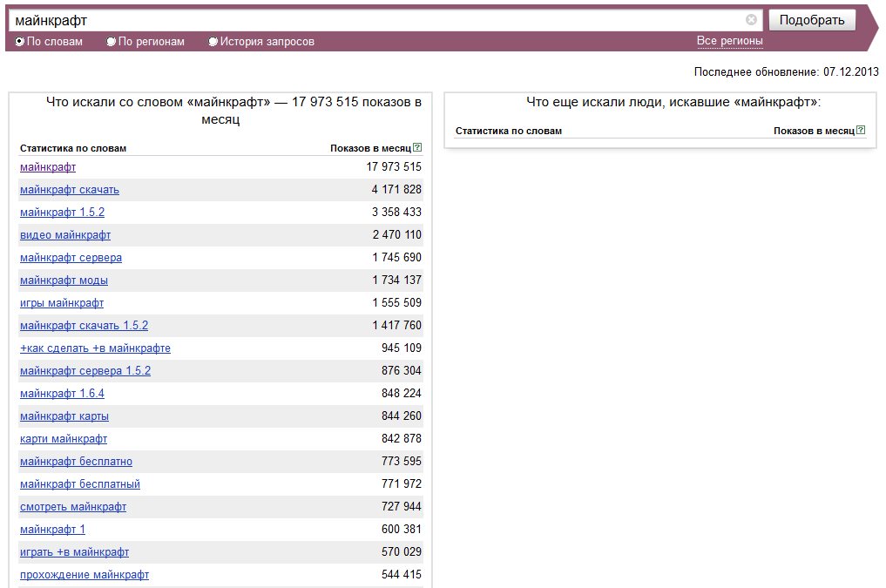The image size is (886, 588).
Task: Select the value '1 745 690'
Action: pyautogui.click(x=396, y=258)
